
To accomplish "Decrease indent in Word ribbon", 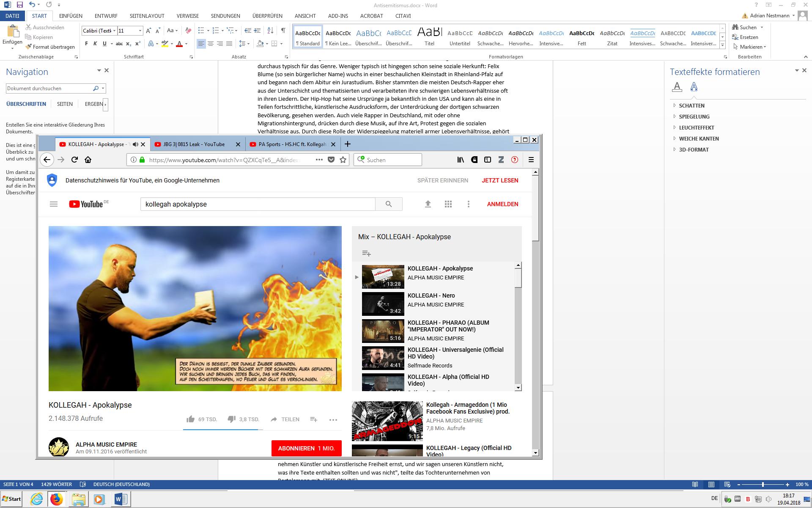I will pyautogui.click(x=248, y=30).
